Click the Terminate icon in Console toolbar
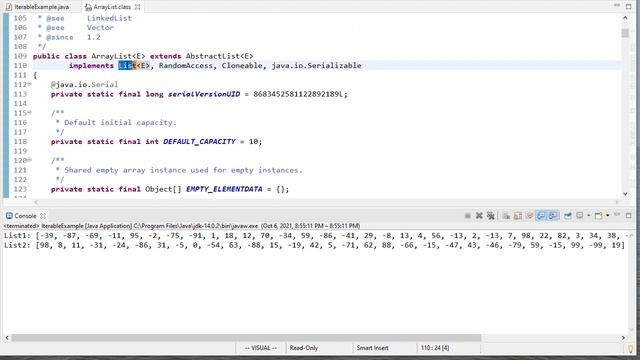 (x=468, y=216)
